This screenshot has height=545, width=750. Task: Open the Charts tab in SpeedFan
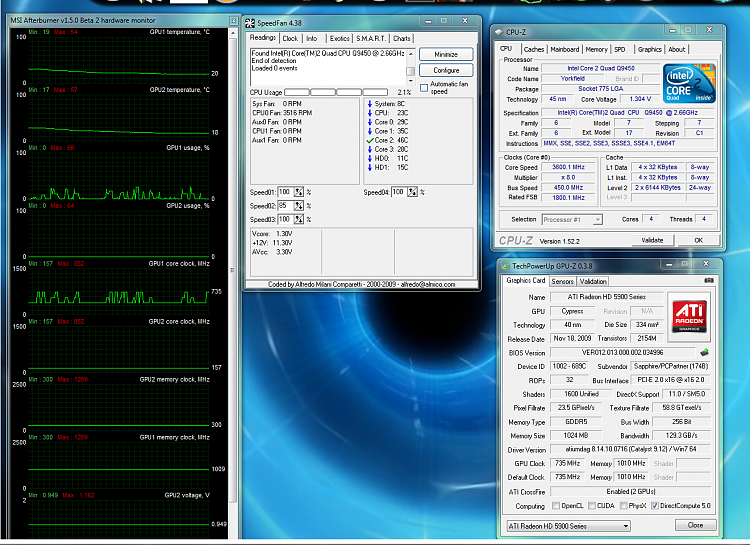[402, 38]
